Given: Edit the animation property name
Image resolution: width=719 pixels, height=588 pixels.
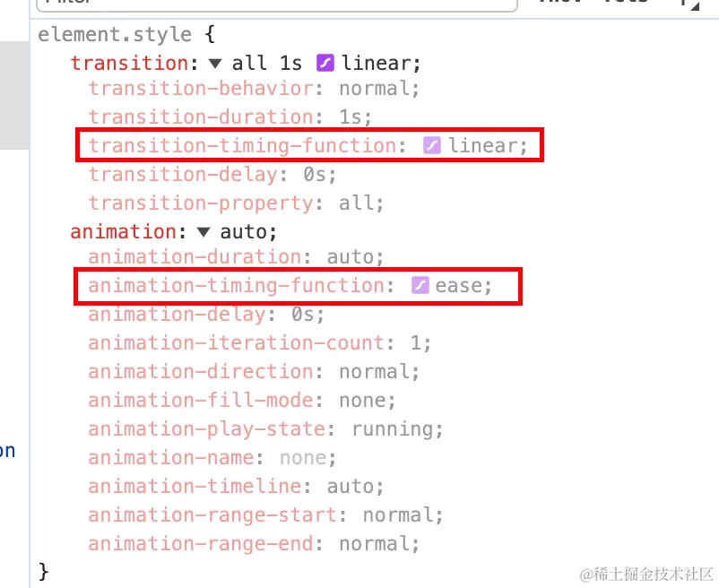Looking at the screenshot, I should pyautogui.click(x=124, y=232).
